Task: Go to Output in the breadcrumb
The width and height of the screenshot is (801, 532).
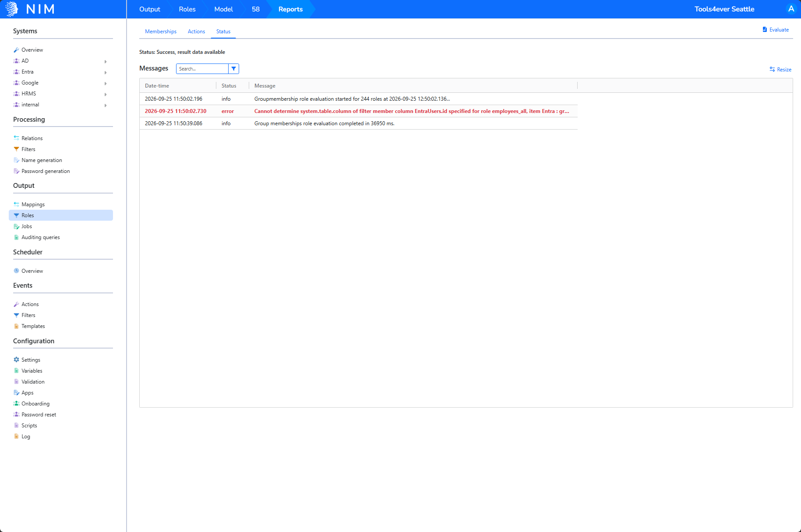Action: pyautogui.click(x=150, y=9)
